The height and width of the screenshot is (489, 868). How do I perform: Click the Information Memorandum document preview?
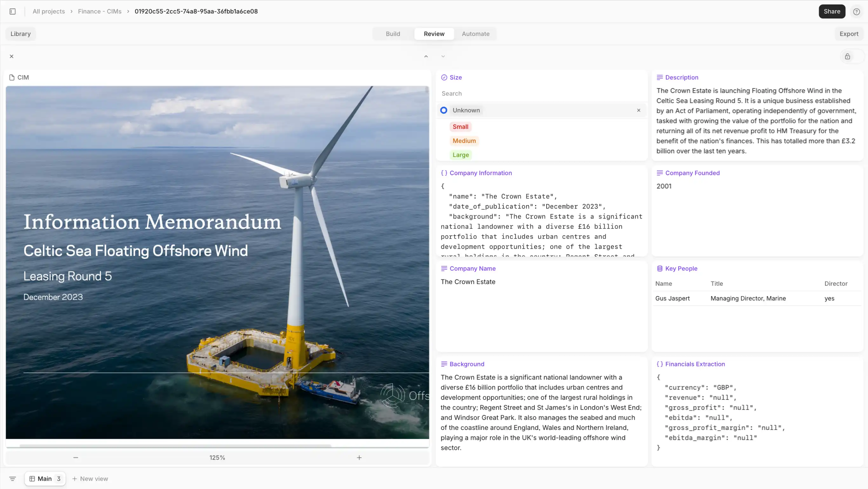(x=217, y=262)
